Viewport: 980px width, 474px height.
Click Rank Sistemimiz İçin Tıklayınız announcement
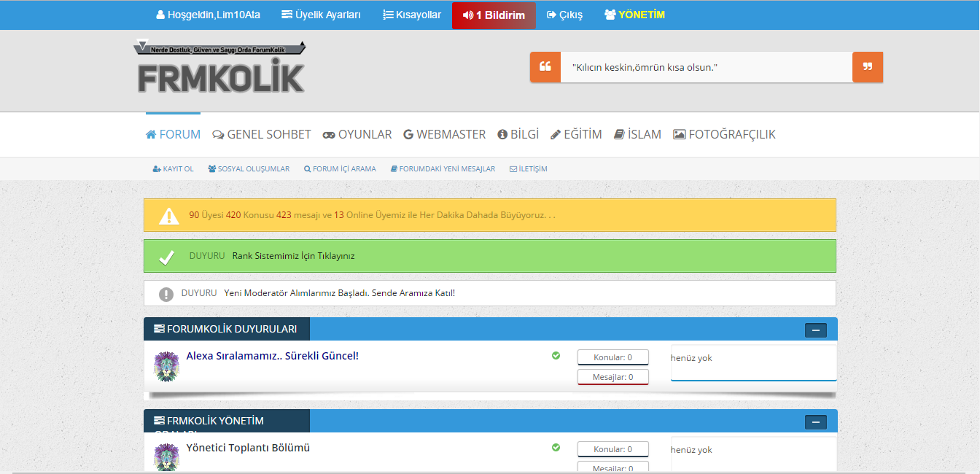click(293, 256)
